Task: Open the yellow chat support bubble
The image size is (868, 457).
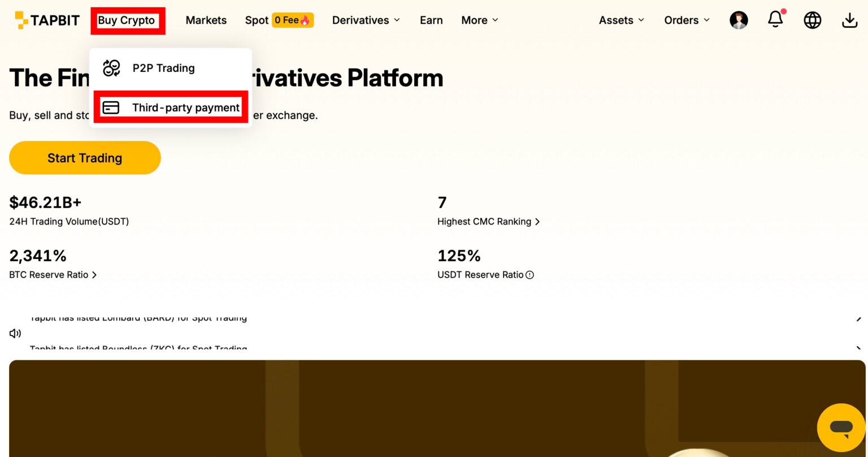Action: 841,428
